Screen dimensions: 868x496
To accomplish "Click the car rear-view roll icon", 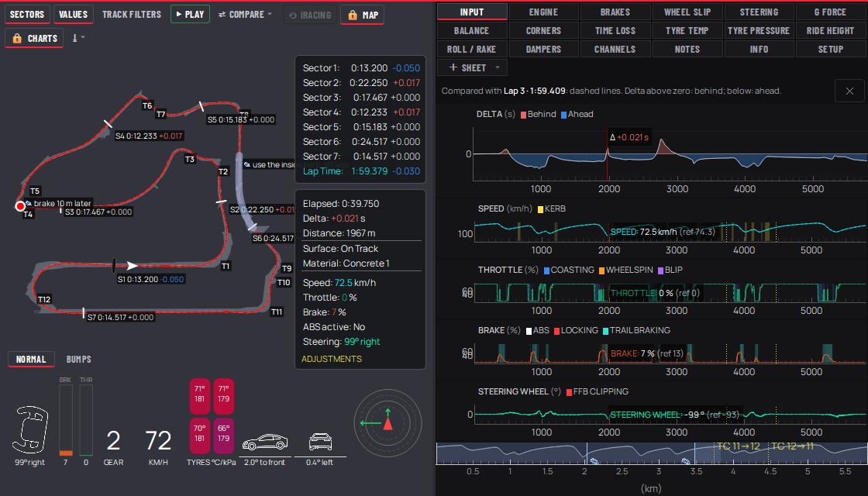I will [320, 443].
